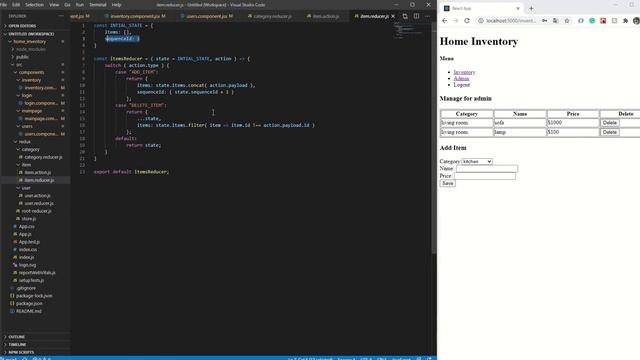The image size is (640, 360).
Task: Click Logout in the page menu
Action: click(x=462, y=85)
